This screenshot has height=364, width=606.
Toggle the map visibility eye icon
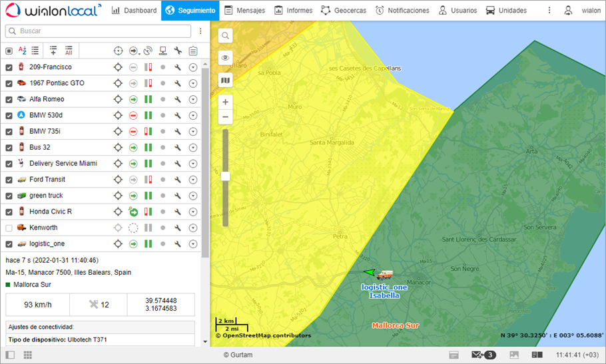pos(225,58)
